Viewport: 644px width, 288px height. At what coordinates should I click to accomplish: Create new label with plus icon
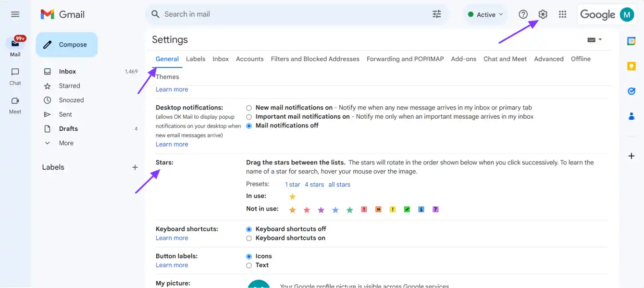135,167
